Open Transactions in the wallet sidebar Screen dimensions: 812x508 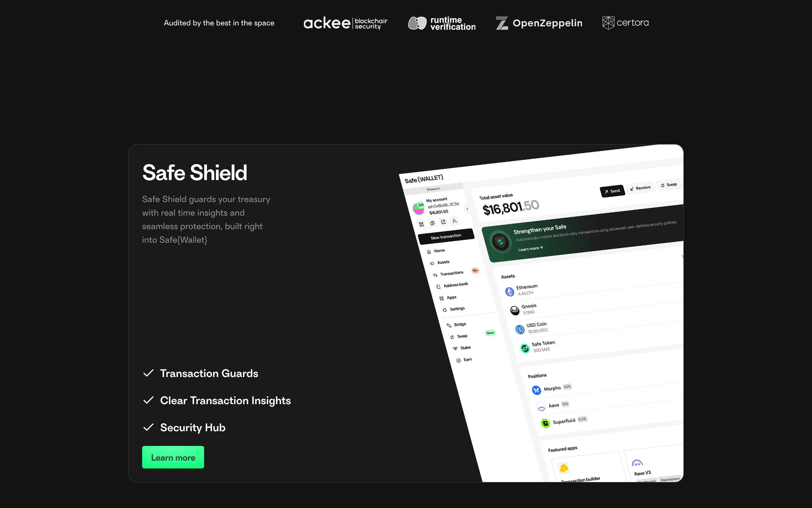pos(448,274)
